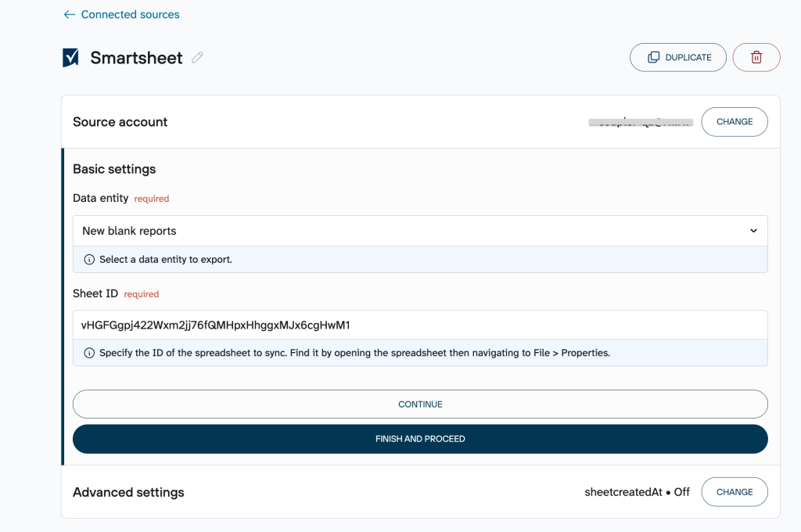Select the Source account section heading

(x=120, y=121)
